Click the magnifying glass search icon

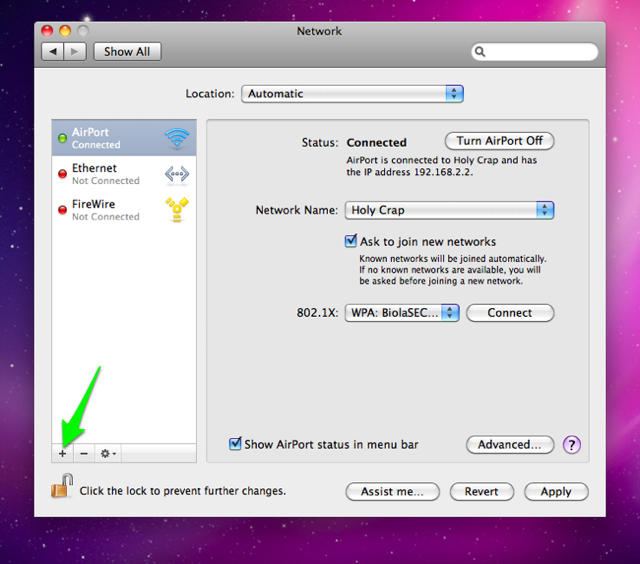point(480,52)
